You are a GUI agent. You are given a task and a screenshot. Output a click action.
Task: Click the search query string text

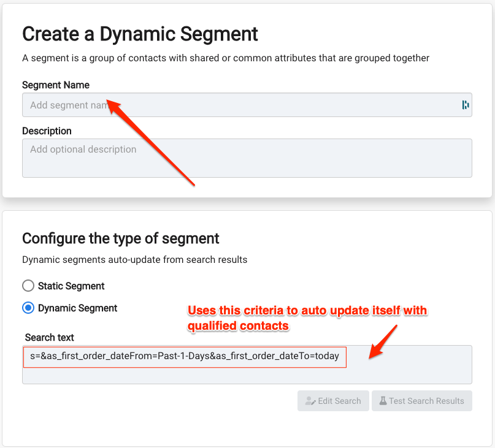click(x=185, y=356)
